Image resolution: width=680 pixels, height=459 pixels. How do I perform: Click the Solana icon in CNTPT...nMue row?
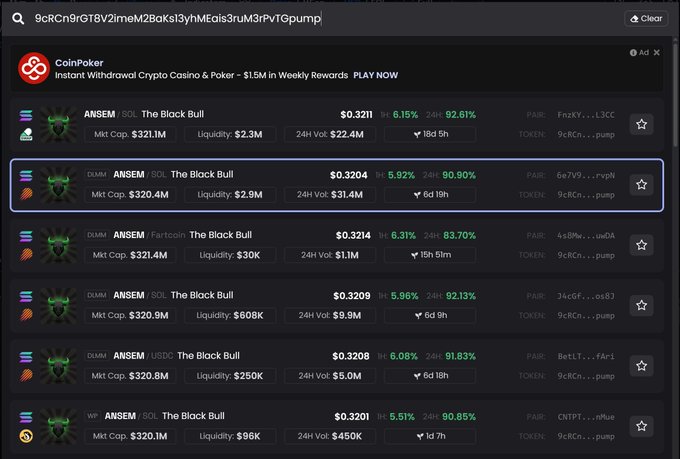(26, 417)
